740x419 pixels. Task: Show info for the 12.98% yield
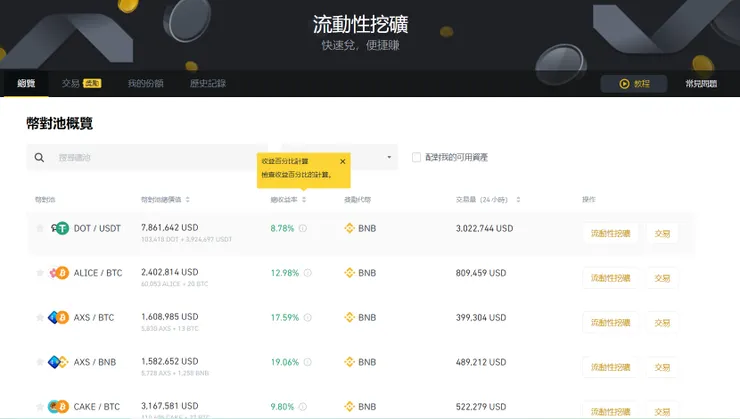coord(308,273)
